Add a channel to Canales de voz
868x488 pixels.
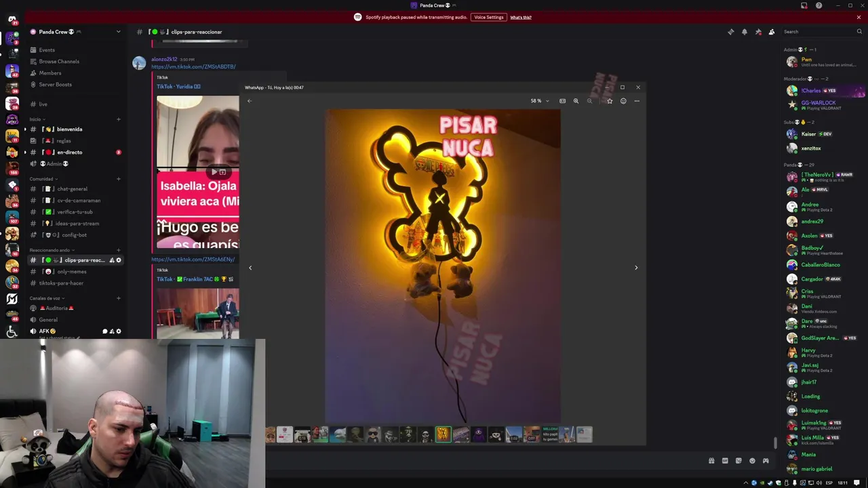(119, 298)
